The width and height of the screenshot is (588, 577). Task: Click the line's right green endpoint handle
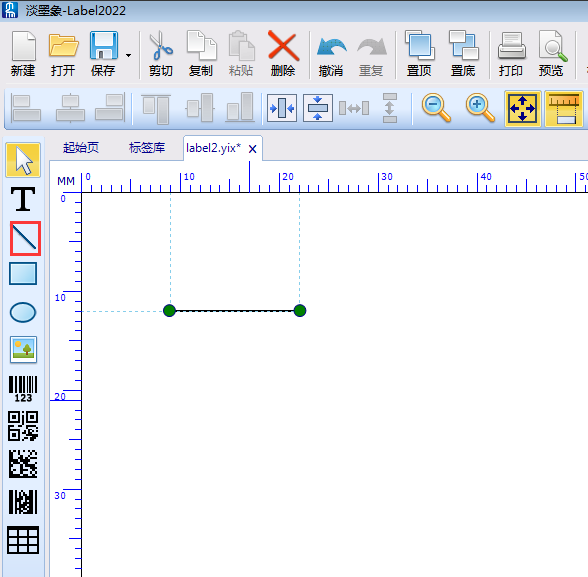300,310
